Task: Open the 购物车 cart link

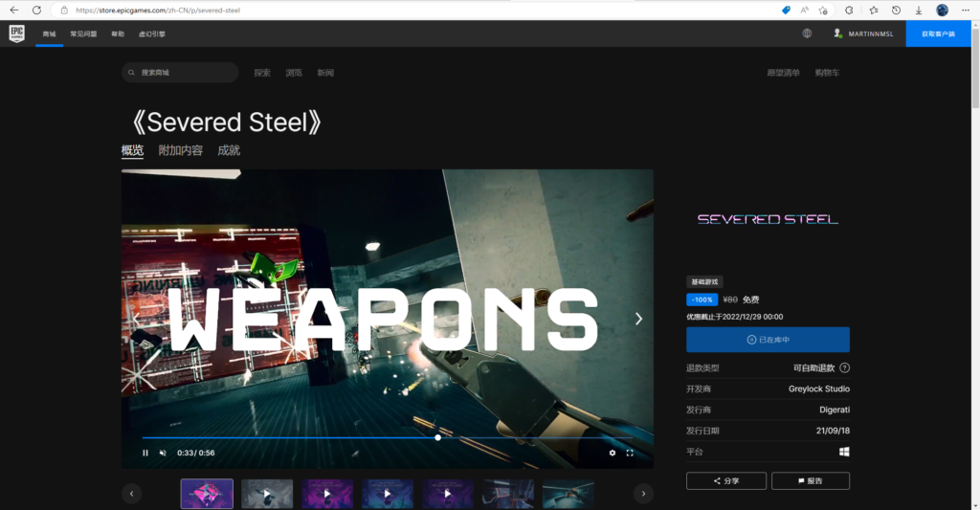Action: pyautogui.click(x=827, y=73)
